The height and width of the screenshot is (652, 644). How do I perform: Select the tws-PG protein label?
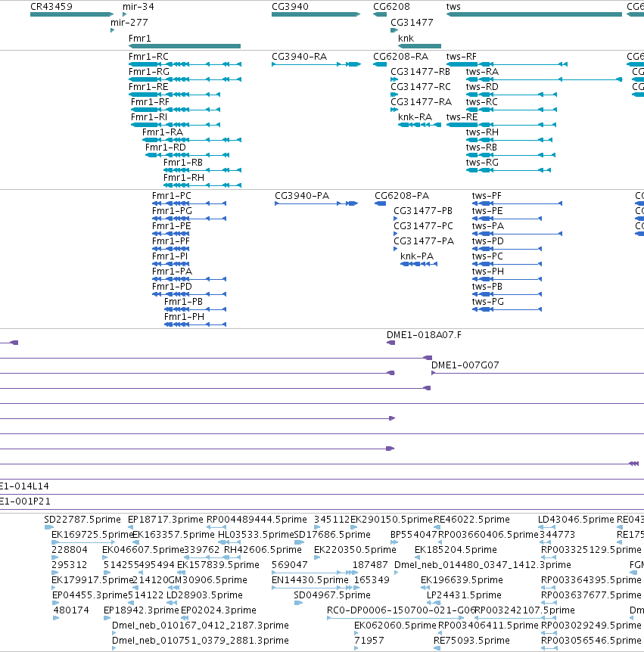[x=487, y=302]
